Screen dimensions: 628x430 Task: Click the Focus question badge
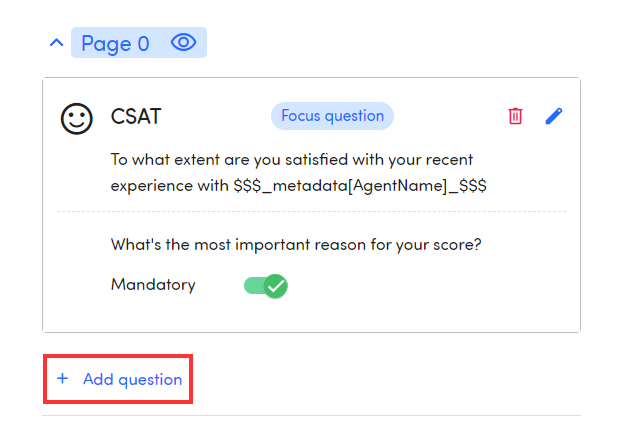pos(332,116)
